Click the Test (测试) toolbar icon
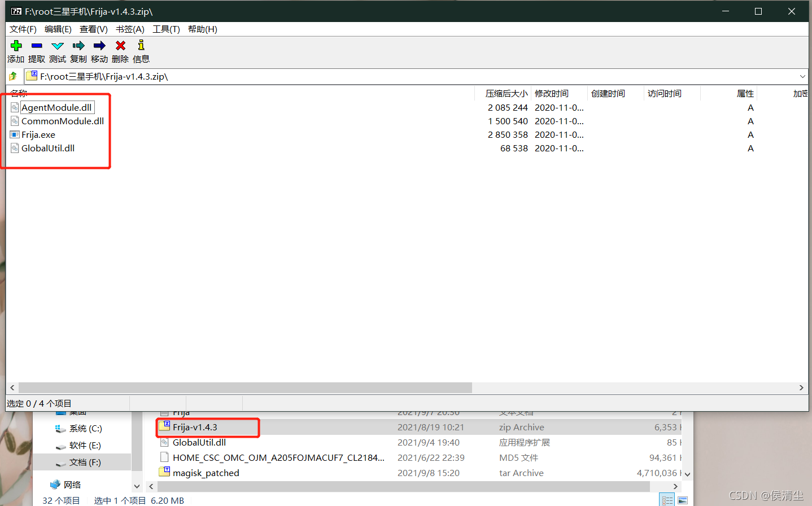The width and height of the screenshot is (812, 506). point(58,45)
